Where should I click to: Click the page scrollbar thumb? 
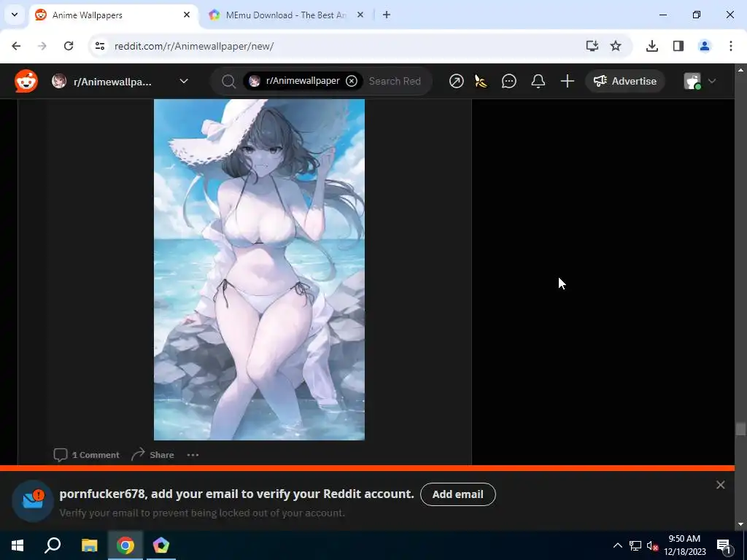pos(740,429)
